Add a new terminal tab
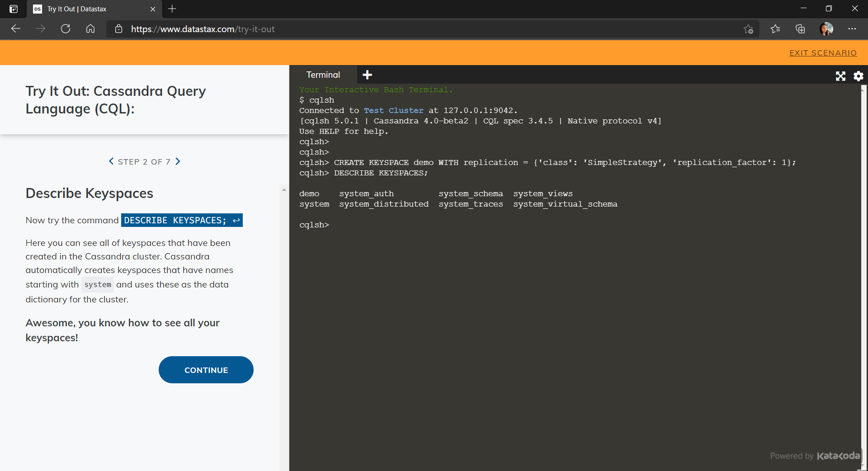 tap(367, 75)
